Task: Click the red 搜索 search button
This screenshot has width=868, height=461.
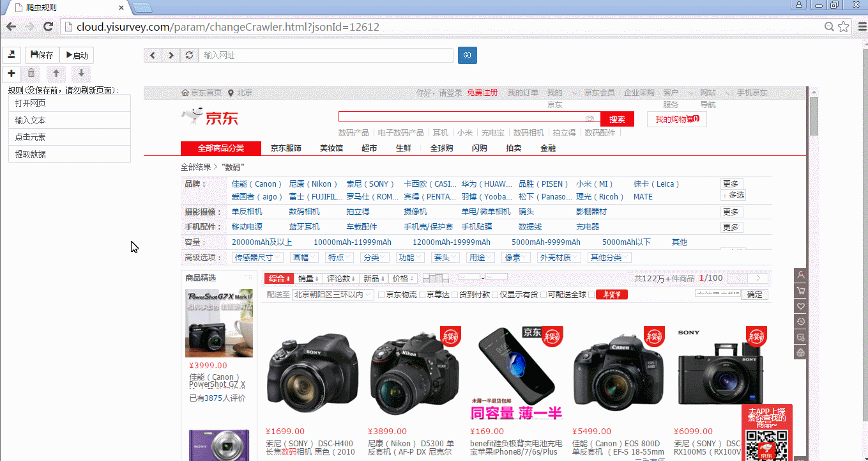Action: click(617, 119)
